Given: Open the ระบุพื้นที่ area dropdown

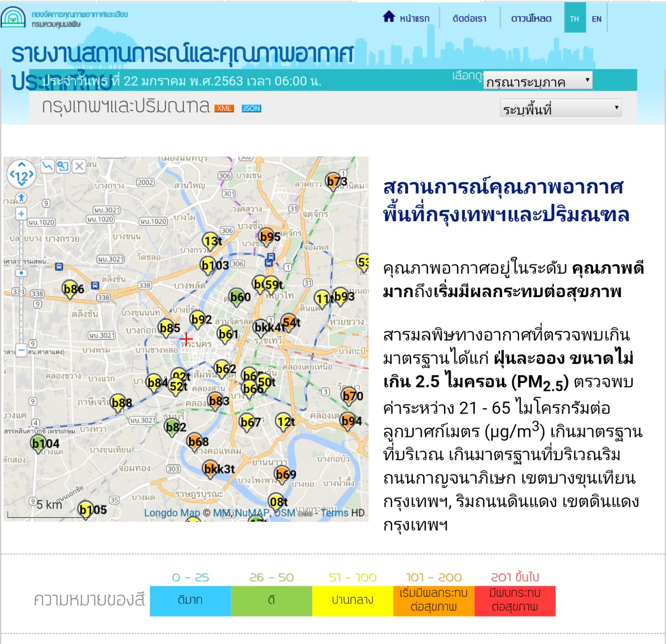Looking at the screenshot, I should tap(561, 107).
